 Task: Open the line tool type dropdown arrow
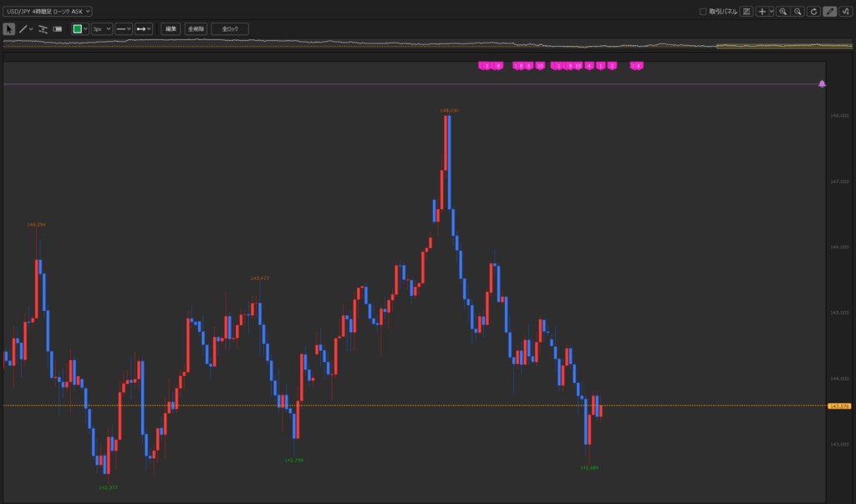(x=31, y=29)
